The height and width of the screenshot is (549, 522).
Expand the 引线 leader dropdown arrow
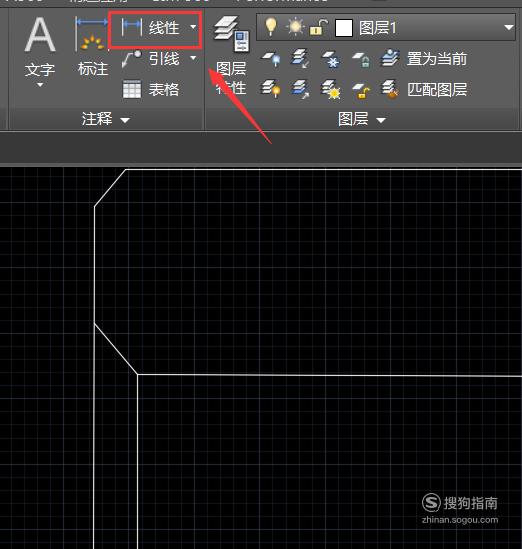point(193,58)
